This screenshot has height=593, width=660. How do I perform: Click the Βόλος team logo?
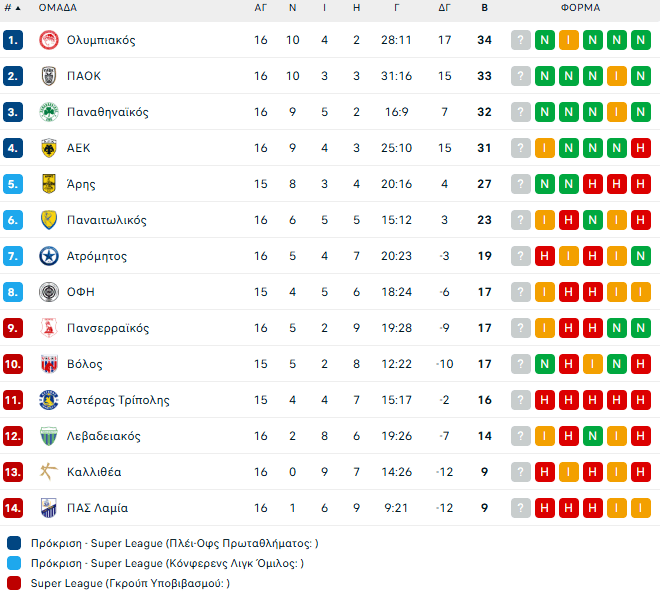(x=48, y=364)
